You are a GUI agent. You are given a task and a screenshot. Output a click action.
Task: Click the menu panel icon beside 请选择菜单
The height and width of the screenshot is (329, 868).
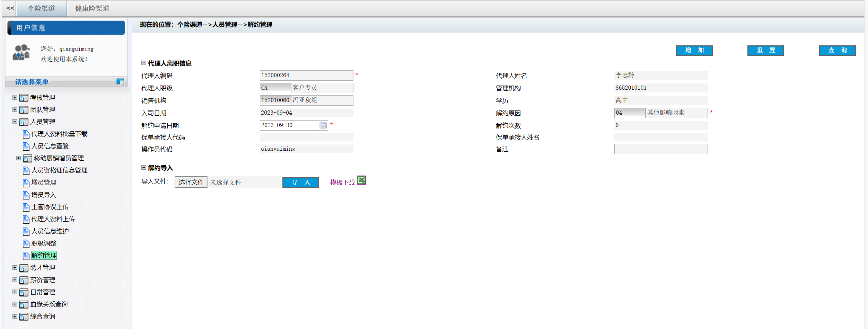tap(120, 82)
